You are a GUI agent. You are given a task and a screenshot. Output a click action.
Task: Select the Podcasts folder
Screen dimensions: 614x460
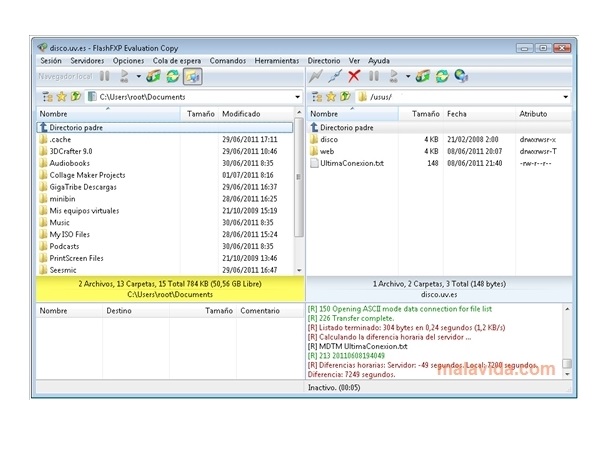[165, 246]
